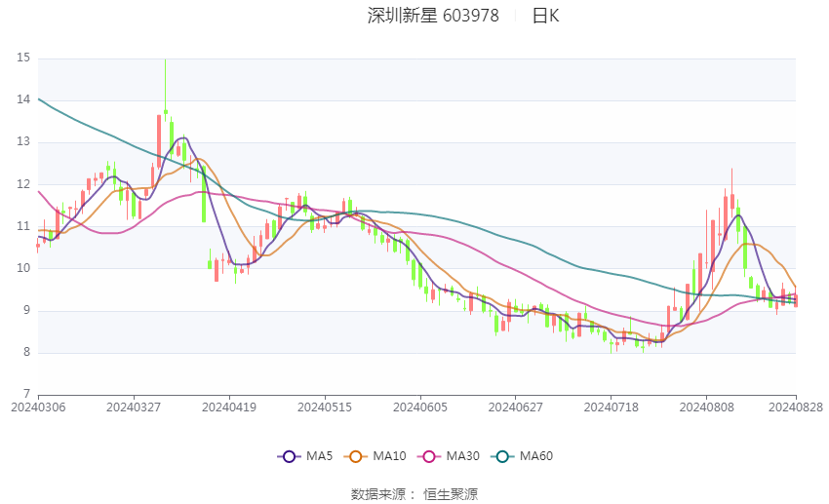Click the x-axis date label 20240808
This screenshot has height=504, width=829.
pos(707,407)
